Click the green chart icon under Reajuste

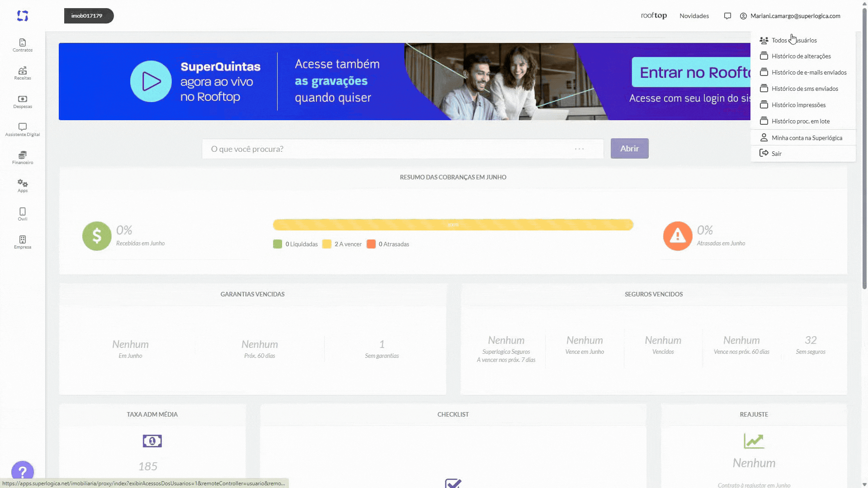(754, 441)
